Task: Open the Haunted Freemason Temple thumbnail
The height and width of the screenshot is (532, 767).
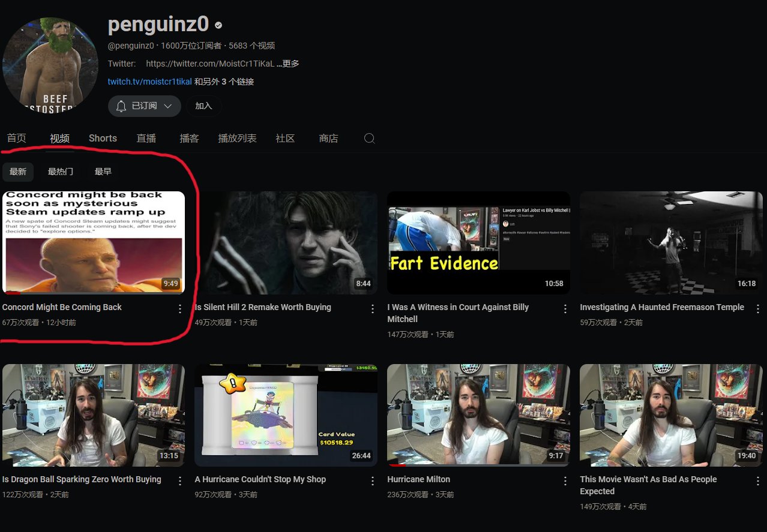Action: tap(671, 243)
